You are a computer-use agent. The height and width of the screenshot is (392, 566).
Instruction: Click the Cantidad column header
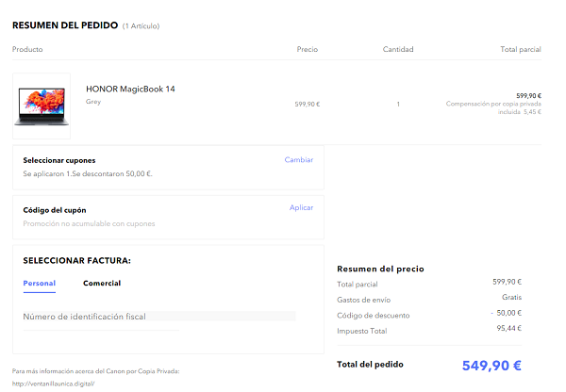pos(398,49)
